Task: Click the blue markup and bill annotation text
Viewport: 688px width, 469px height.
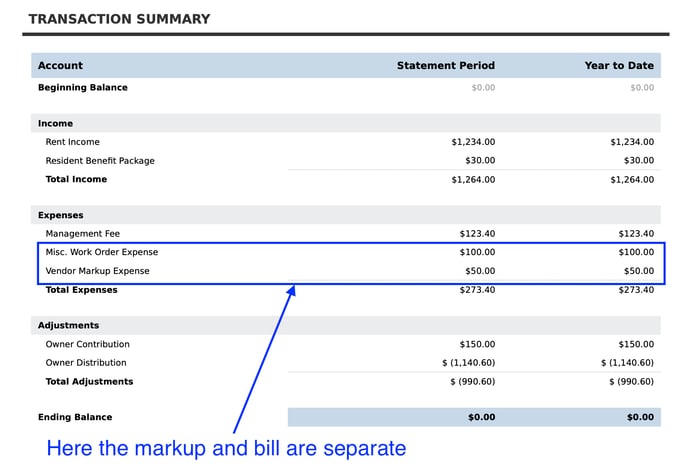Action: point(226,448)
